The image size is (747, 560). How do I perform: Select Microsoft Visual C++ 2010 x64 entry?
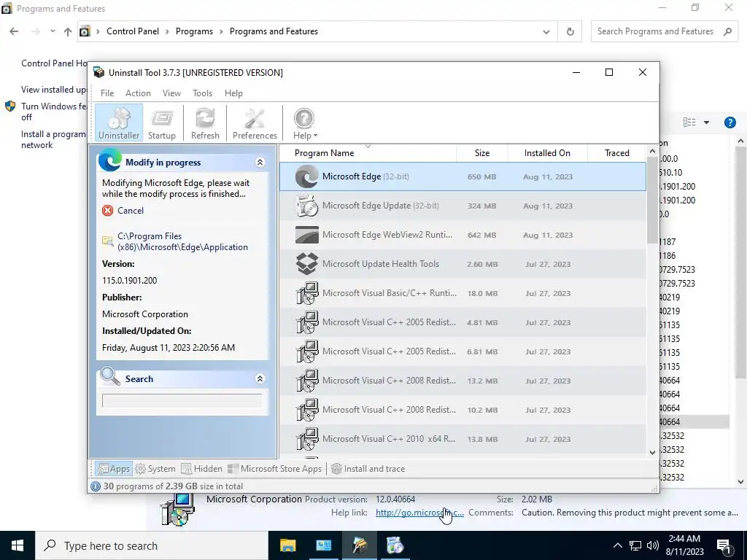pyautogui.click(x=462, y=438)
